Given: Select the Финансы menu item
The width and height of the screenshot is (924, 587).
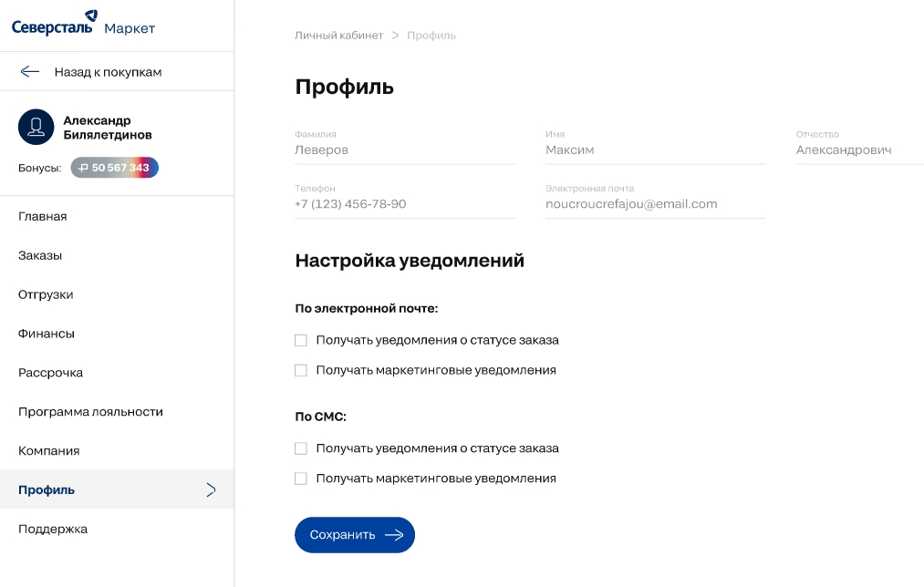Looking at the screenshot, I should (47, 334).
